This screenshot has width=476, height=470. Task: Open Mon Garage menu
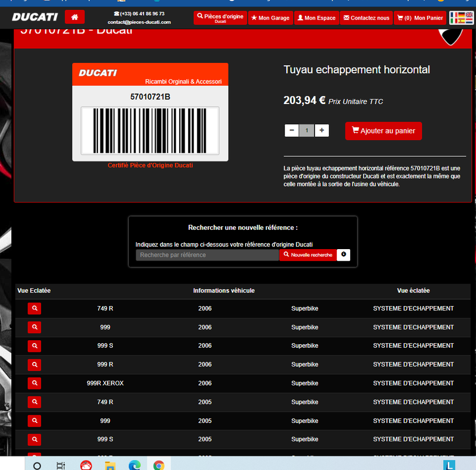(270, 18)
